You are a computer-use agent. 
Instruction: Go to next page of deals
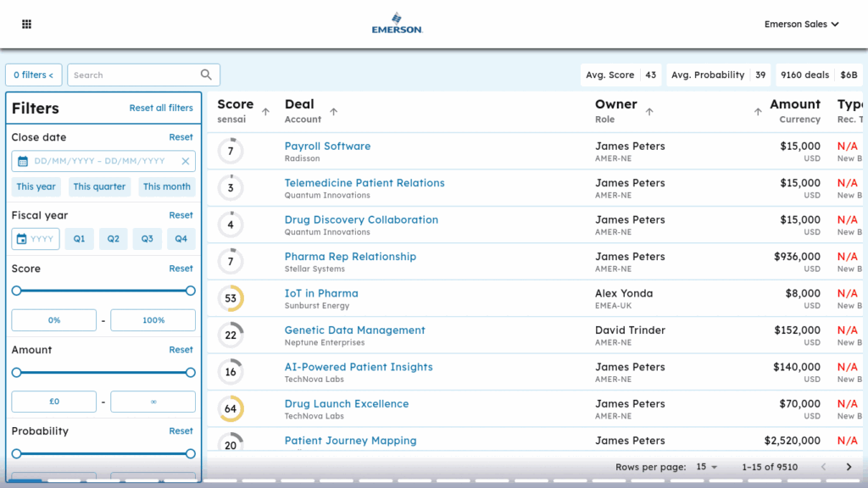849,467
